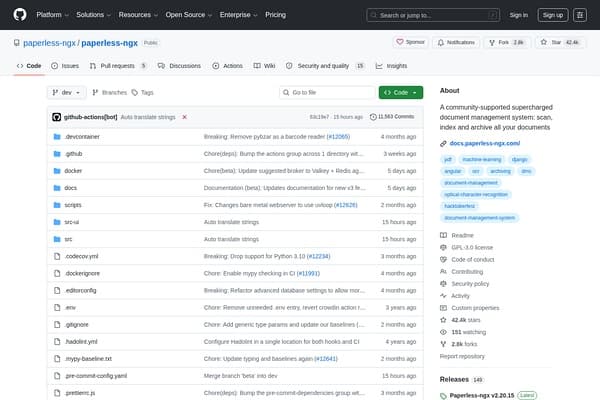The width and height of the screenshot is (600, 400).
Task: Click the Go to file input
Action: point(327,92)
